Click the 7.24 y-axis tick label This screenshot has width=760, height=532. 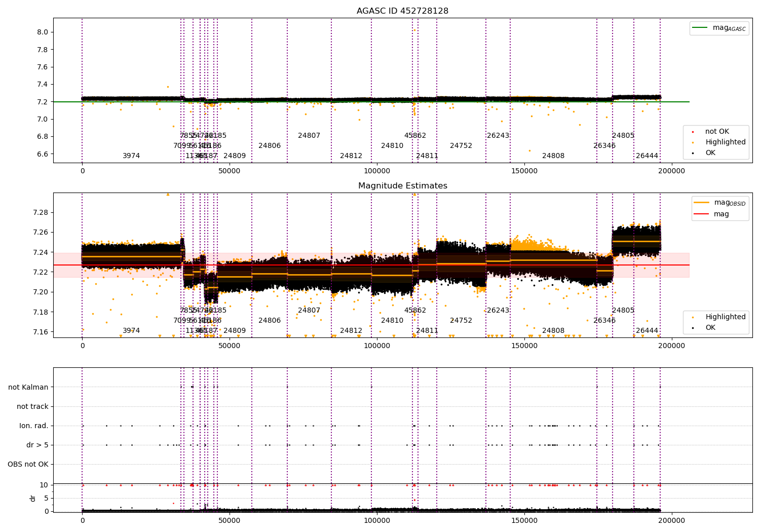tap(40, 252)
